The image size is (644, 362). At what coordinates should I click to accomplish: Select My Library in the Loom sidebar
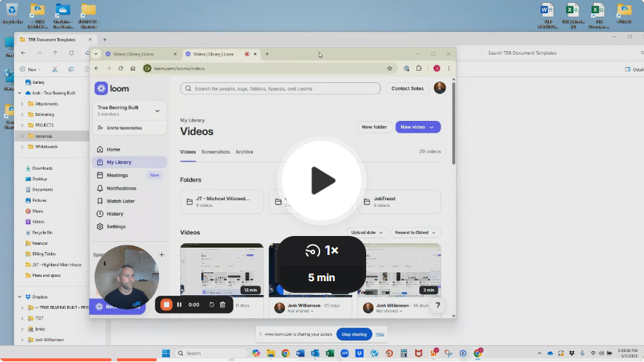[129, 162]
